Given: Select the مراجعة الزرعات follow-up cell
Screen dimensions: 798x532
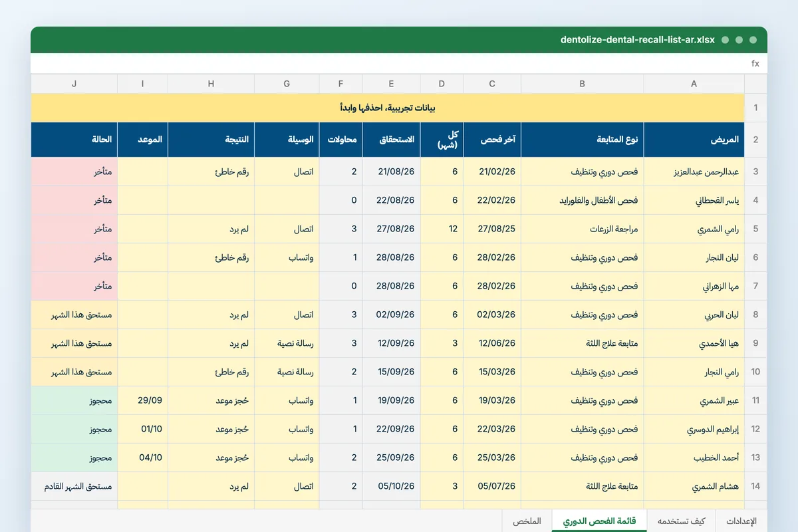Looking at the screenshot, I should [x=583, y=229].
